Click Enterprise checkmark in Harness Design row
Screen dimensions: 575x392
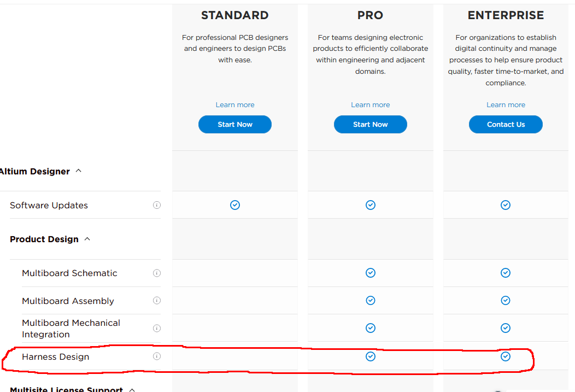pos(506,356)
